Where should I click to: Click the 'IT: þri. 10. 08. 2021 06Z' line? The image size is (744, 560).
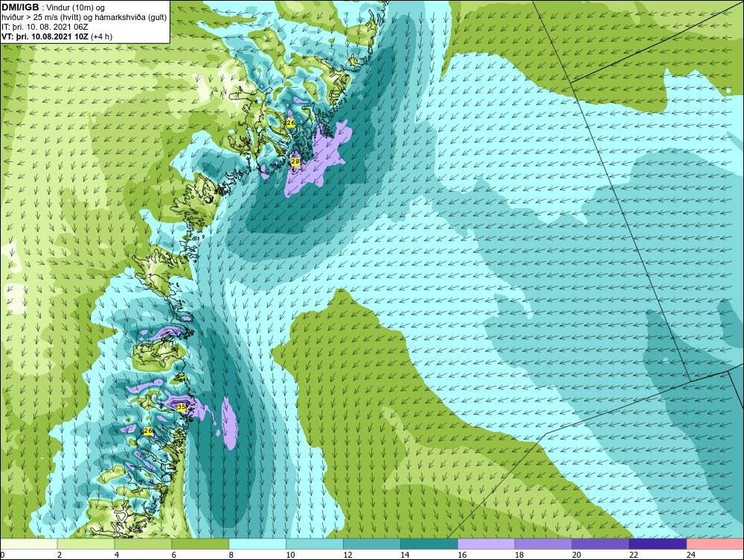coord(45,27)
